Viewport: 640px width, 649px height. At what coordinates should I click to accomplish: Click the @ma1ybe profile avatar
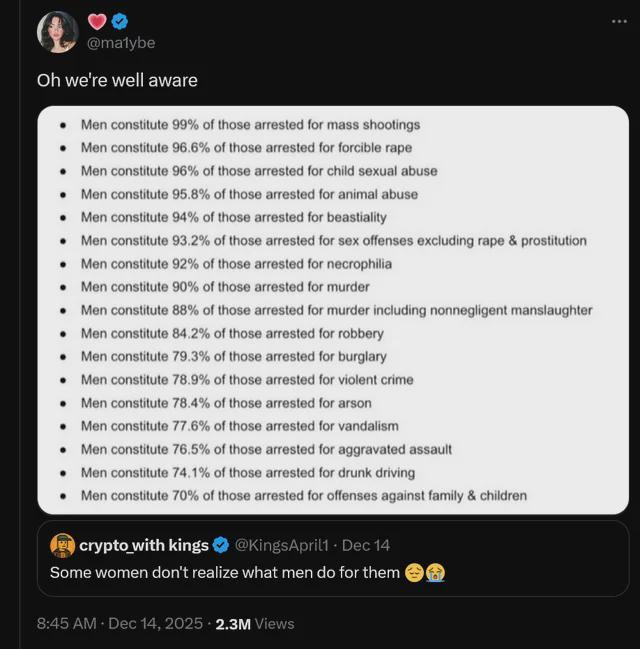point(58,32)
